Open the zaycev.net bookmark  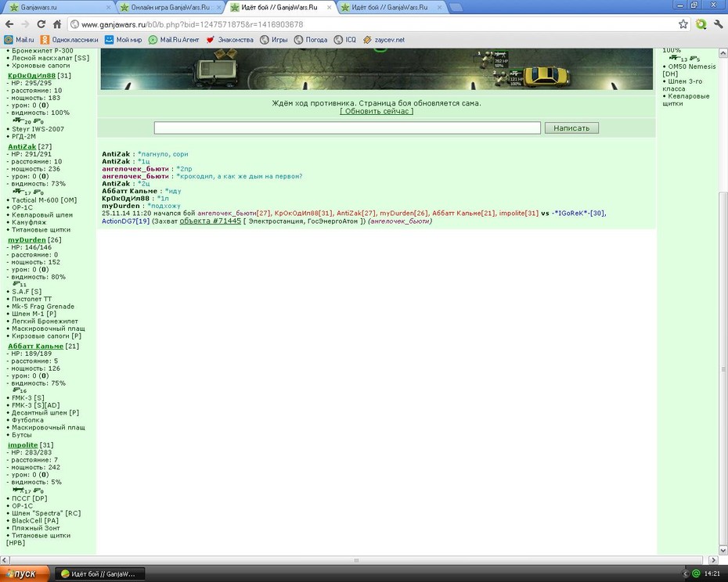coord(384,40)
